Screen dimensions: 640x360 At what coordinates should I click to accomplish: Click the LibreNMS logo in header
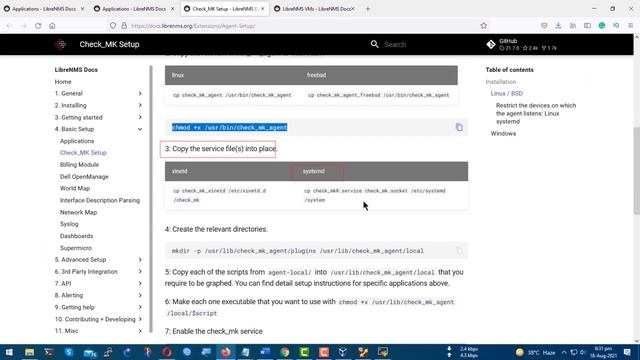tap(60, 44)
